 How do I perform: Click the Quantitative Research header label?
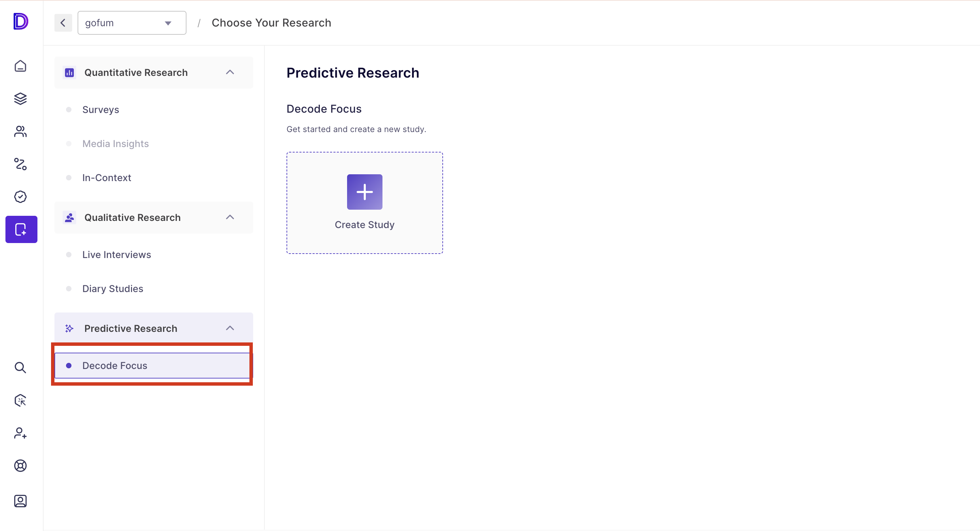(136, 72)
